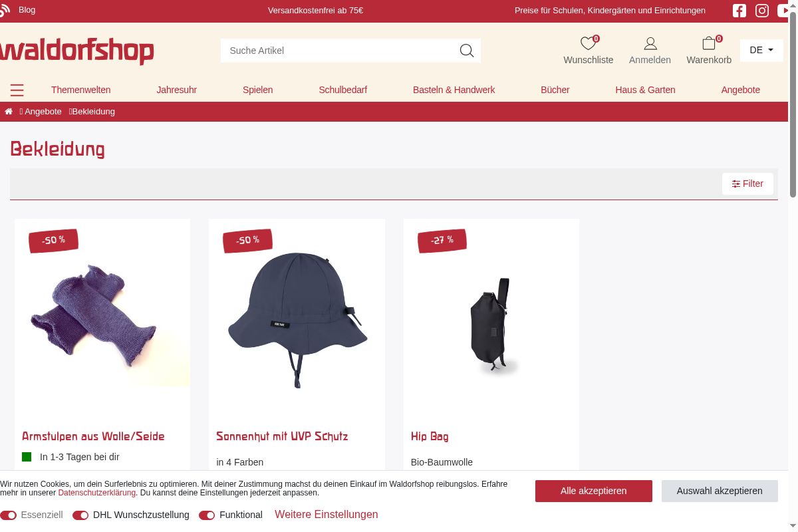Click the search magnifier icon
This screenshot has height=532, width=798.
(x=467, y=51)
